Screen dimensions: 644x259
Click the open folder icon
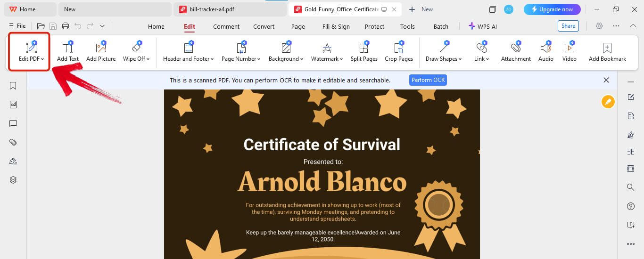coord(41,26)
